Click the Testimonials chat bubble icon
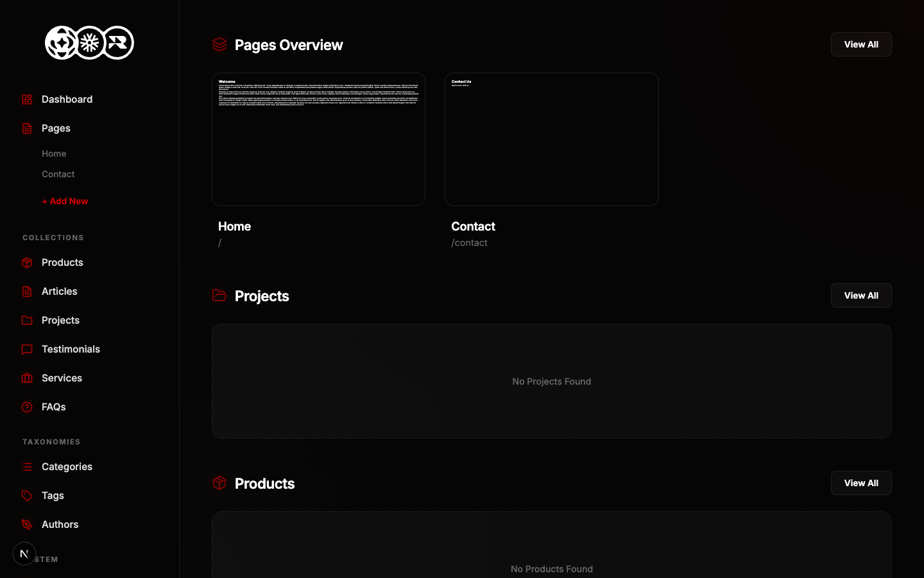 [27, 349]
